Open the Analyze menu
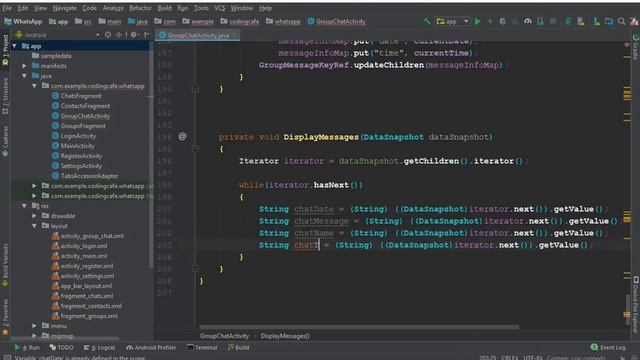Viewport: 640px width, 360px height. point(113,8)
